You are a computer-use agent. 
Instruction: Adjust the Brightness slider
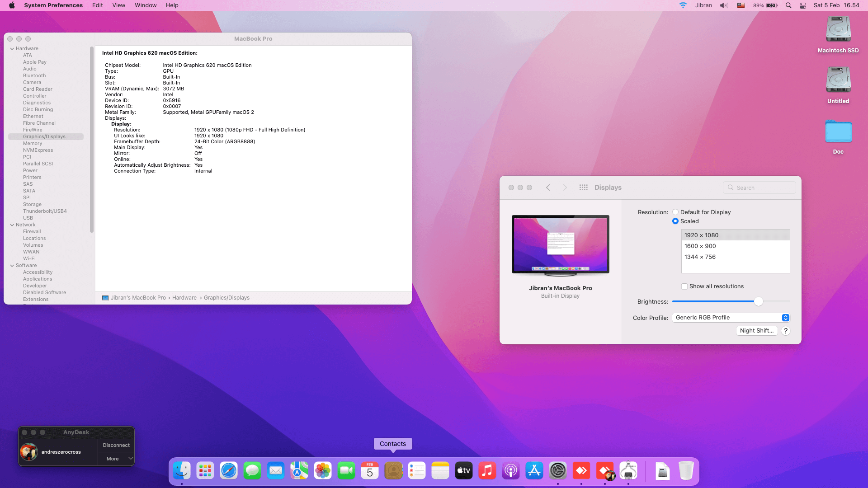pos(759,301)
